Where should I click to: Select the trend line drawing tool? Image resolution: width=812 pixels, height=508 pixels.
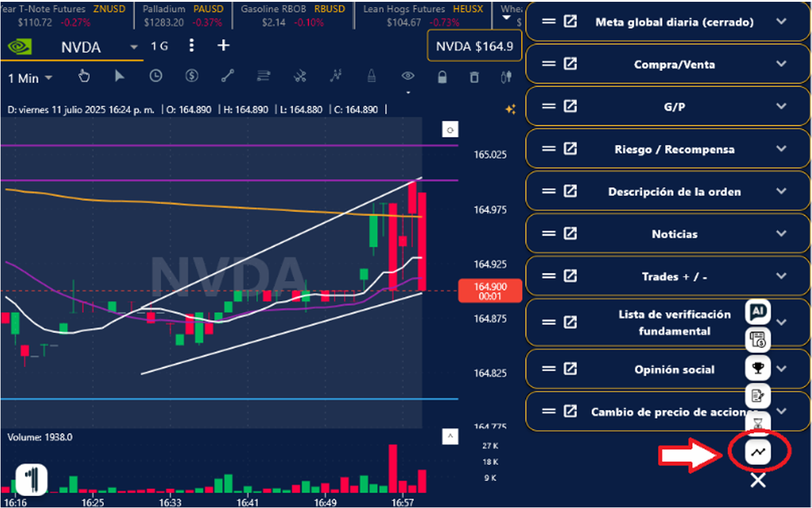[227, 76]
